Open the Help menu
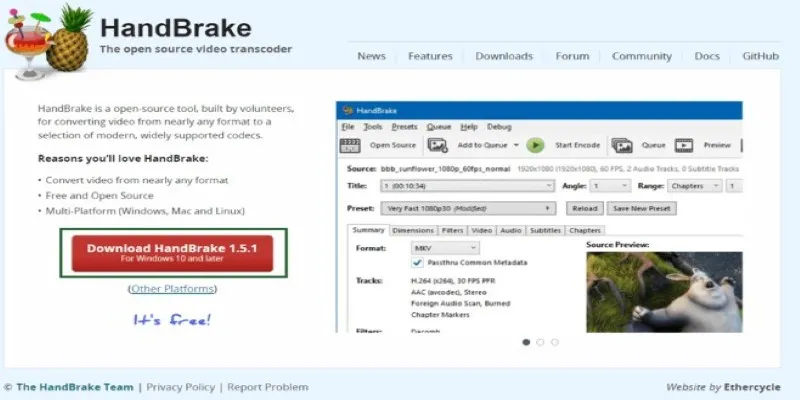Screen dimensions: 800x400 tap(469, 127)
